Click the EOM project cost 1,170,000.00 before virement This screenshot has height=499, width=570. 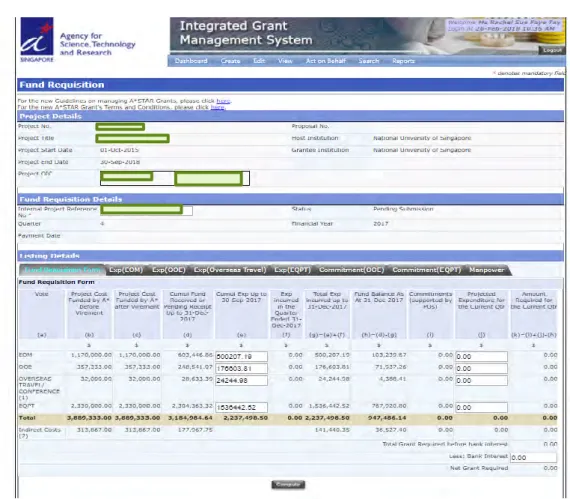(91, 355)
